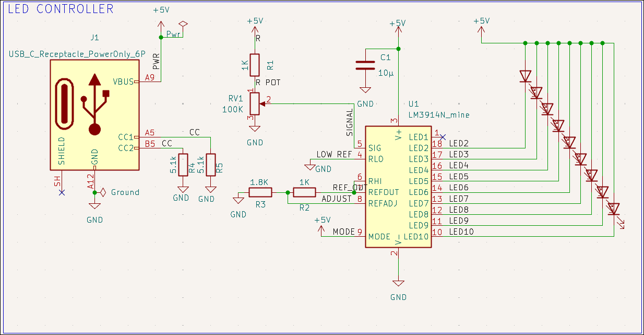Select resistor R4 symbol
644x335 pixels.
pos(183,164)
